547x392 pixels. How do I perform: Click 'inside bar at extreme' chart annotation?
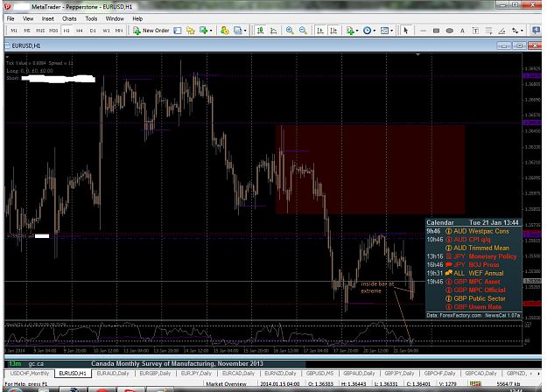click(x=377, y=288)
